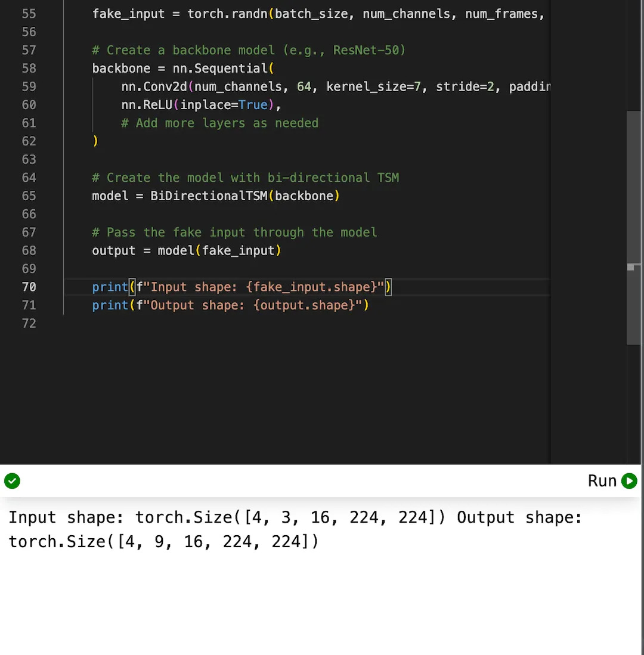Viewport: 644px width, 655px height.
Task: Click '# Pass the fake input' comment
Action: click(x=234, y=232)
